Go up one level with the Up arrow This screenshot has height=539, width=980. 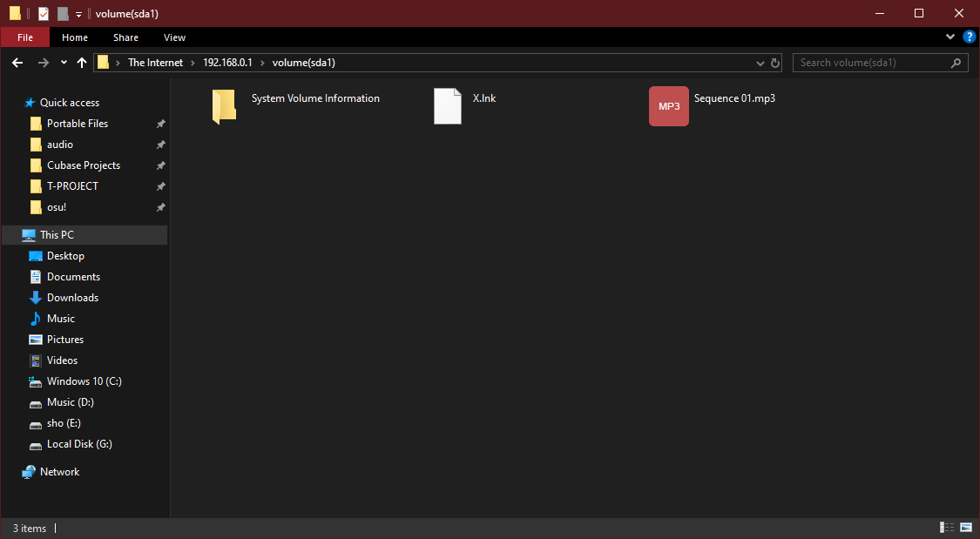pos(81,63)
